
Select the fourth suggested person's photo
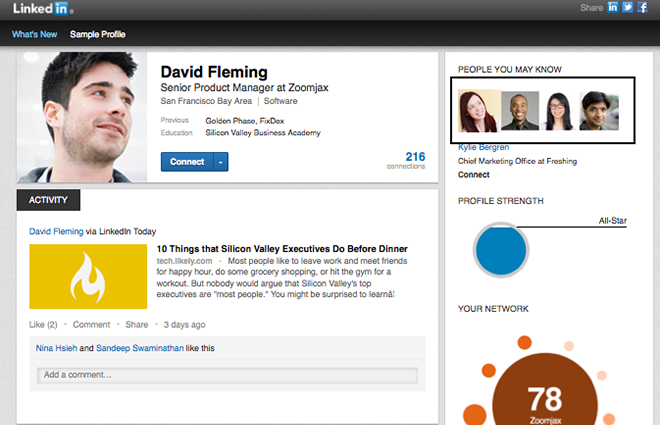point(599,111)
